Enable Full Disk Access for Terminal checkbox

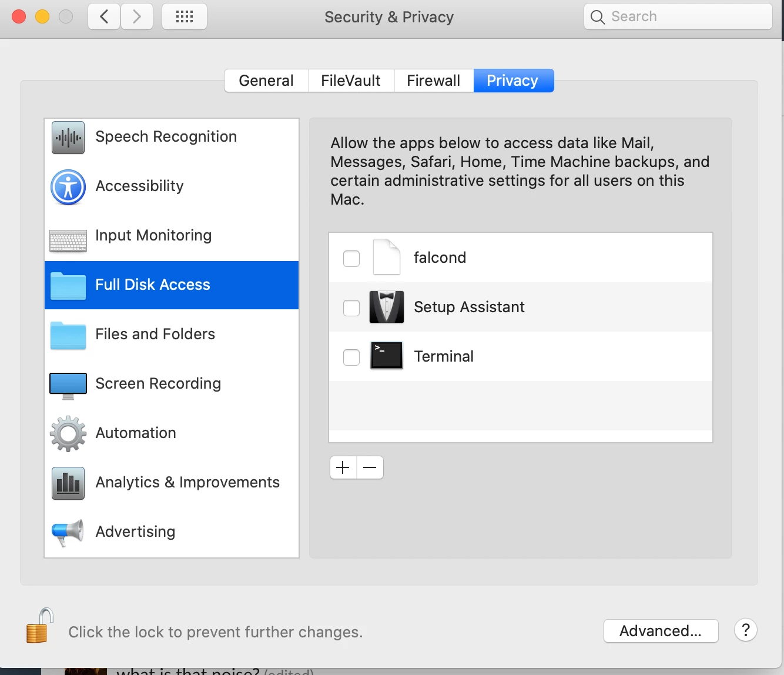pos(351,357)
